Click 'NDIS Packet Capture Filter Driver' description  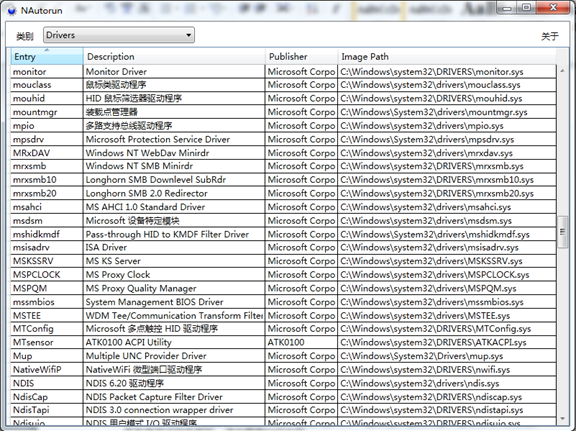(154, 397)
